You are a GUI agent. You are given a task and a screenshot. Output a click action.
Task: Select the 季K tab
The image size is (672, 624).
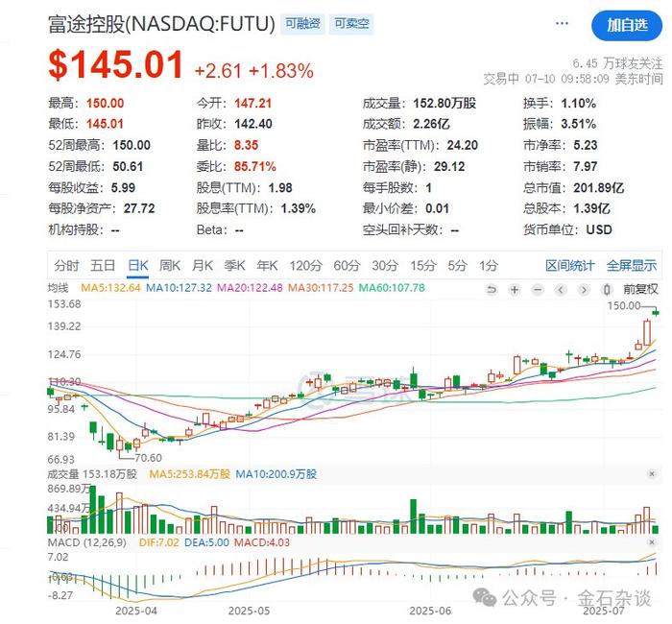point(234,266)
